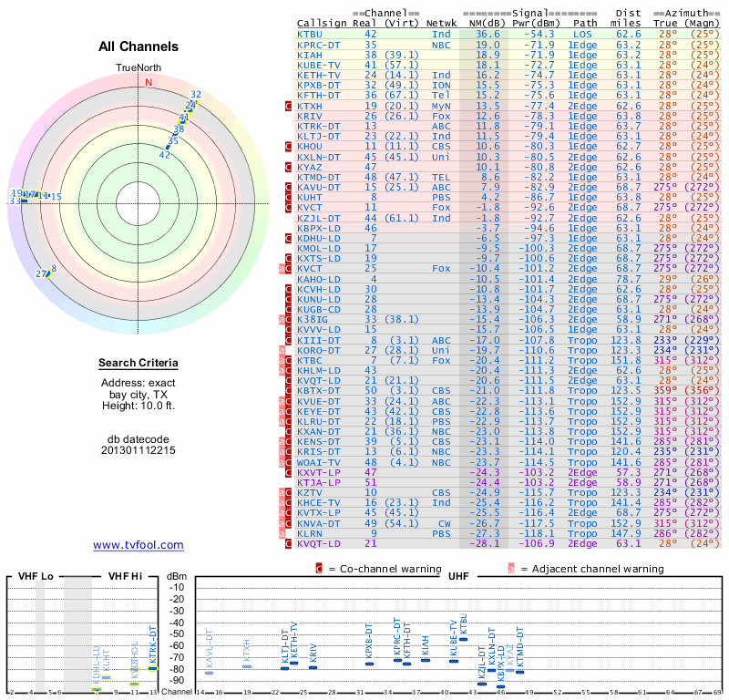Click the red N north marker on radar
Viewport: 729px width, 700px height.
[x=149, y=83]
